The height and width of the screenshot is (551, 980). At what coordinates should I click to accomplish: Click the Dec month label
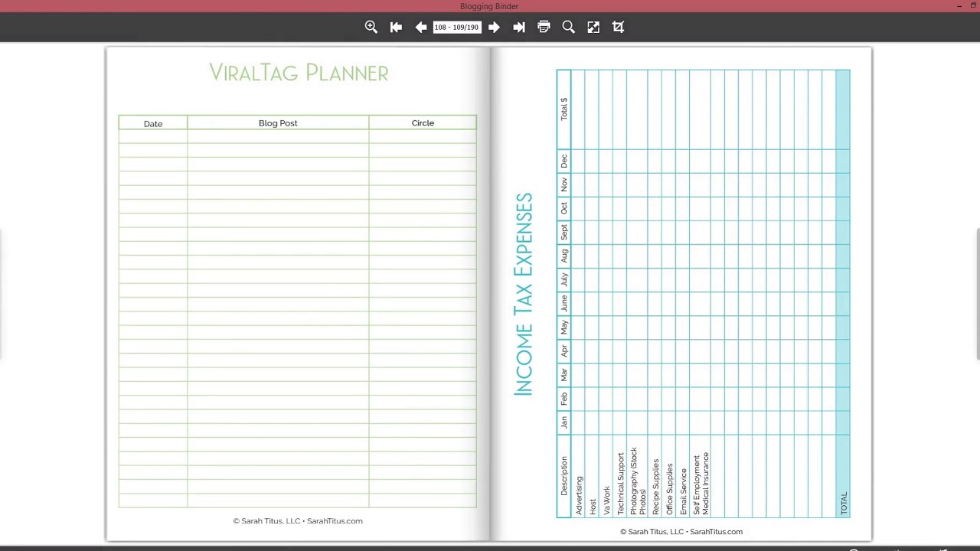tap(563, 161)
